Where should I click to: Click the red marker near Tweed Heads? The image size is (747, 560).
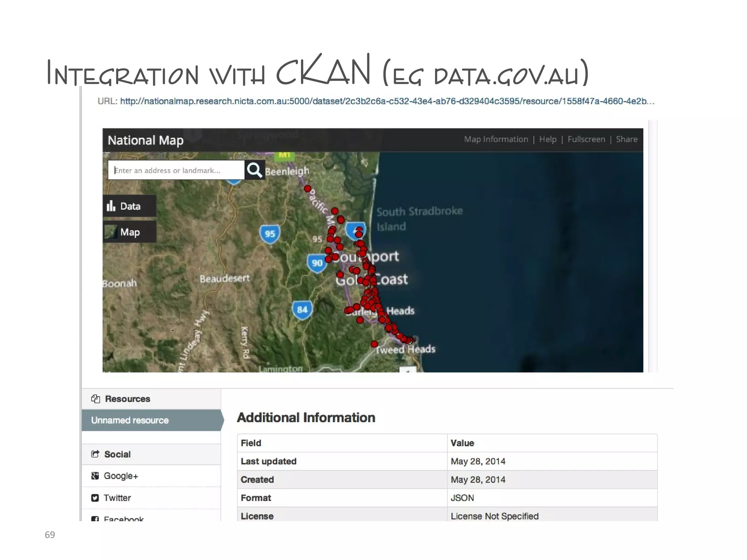coord(374,344)
